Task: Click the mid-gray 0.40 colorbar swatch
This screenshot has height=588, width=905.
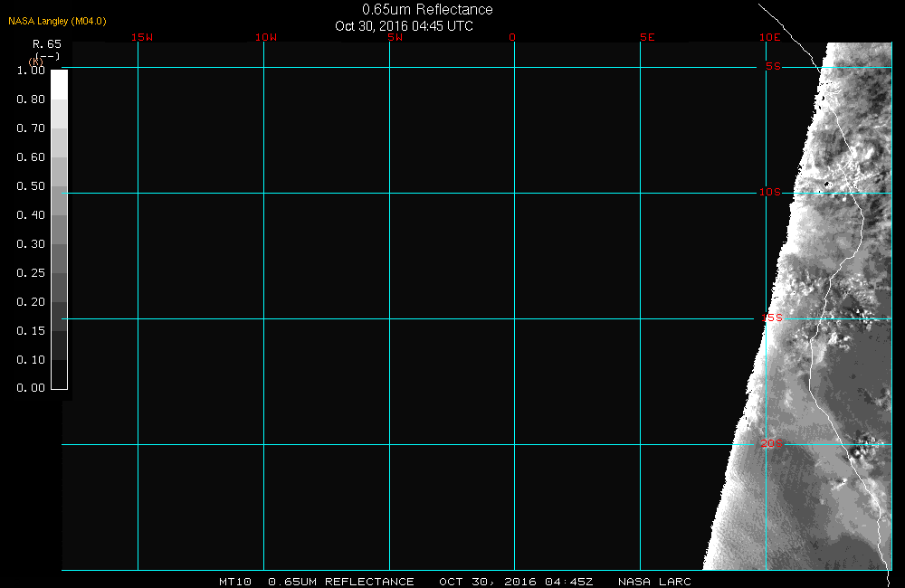Action: click(x=60, y=230)
